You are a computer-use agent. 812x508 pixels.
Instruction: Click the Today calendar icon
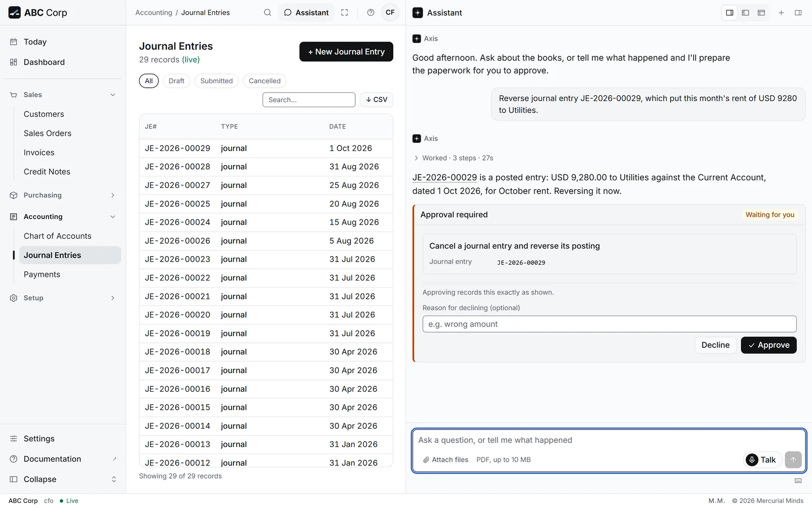14,42
